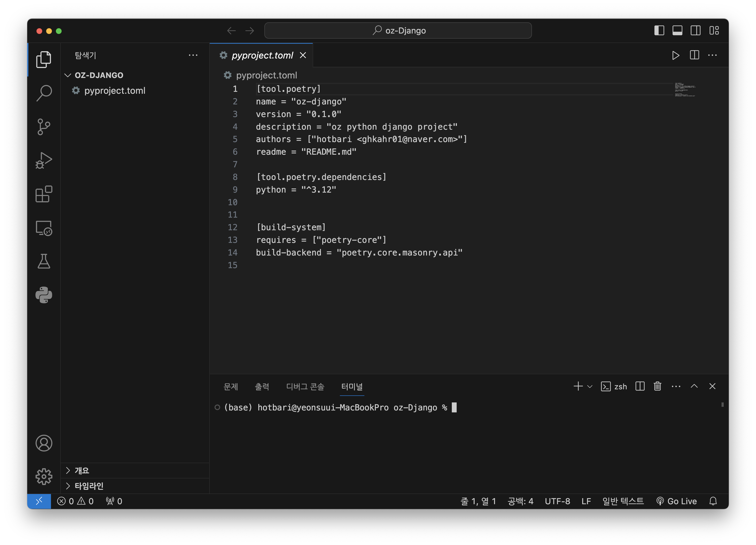Select the zsh terminal instance
The image size is (756, 545).
[x=614, y=386]
